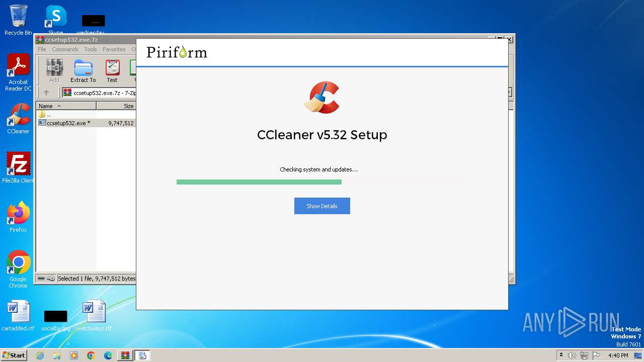The width and height of the screenshot is (644, 362).
Task: Select the cartadded.rtf desktop file
Action: click(18, 316)
